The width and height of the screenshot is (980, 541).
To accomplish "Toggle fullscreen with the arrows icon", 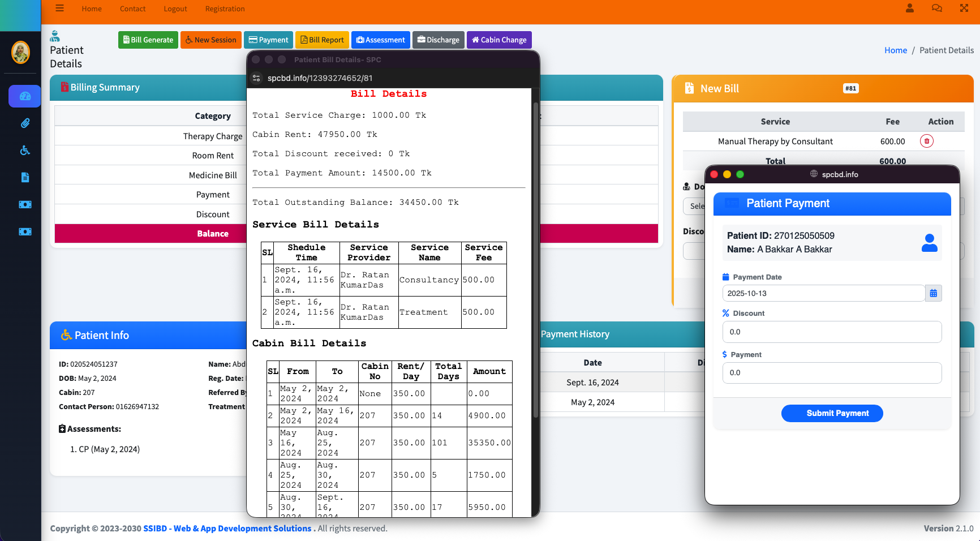I will point(964,8).
